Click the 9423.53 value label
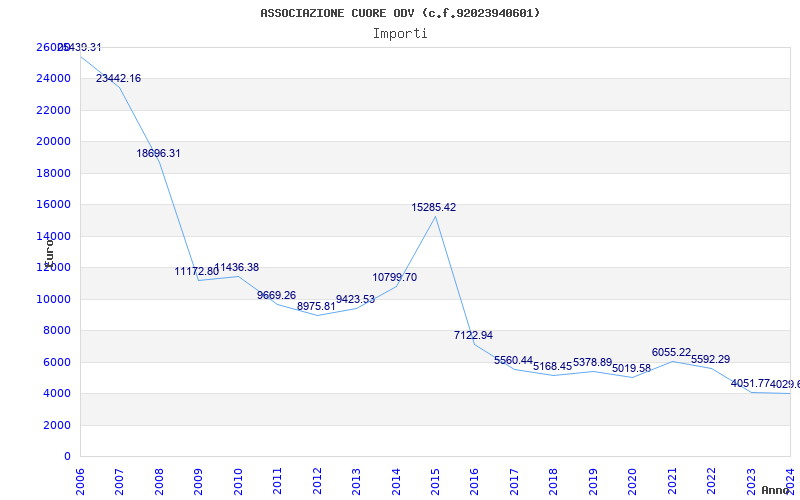The width and height of the screenshot is (800, 500). pyautogui.click(x=356, y=299)
